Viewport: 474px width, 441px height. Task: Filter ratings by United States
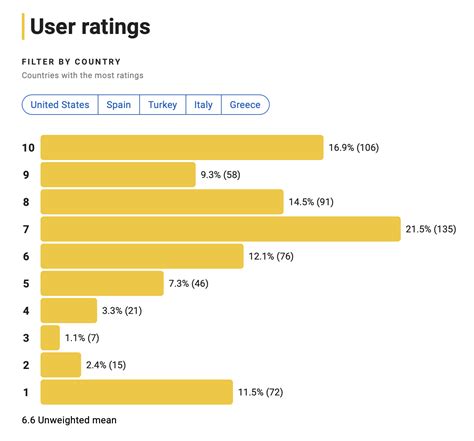point(60,105)
